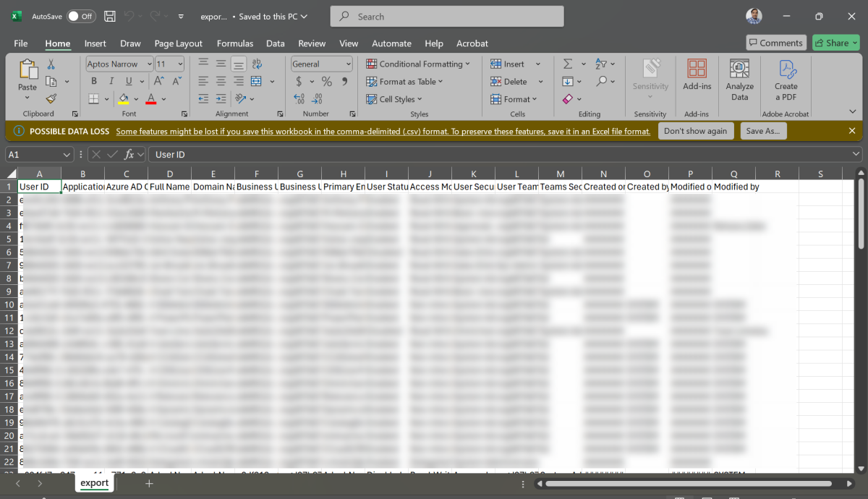Toggle Bottom Align
This screenshot has width=868, height=499.
[238, 64]
